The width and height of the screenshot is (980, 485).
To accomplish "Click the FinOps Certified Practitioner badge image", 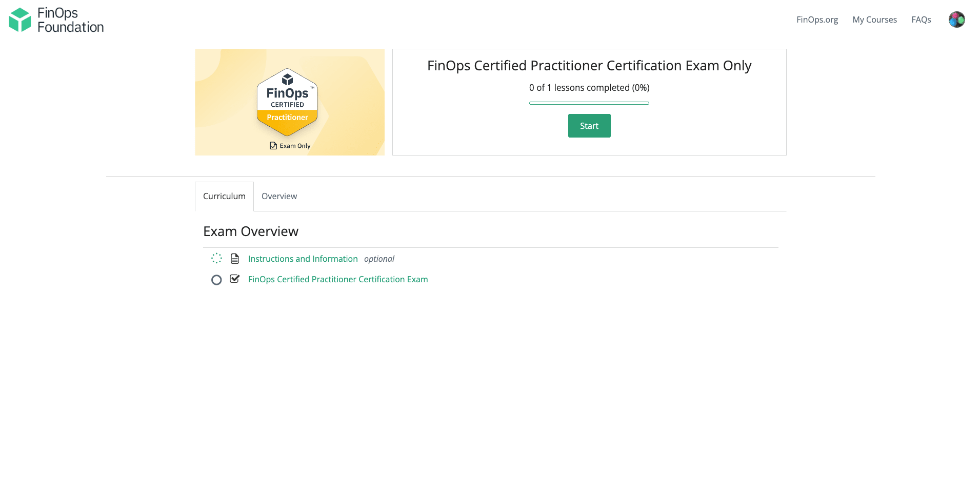I will 290,102.
